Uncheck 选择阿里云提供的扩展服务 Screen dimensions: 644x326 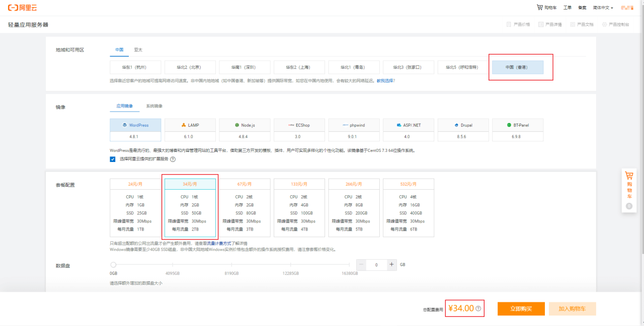click(x=112, y=160)
